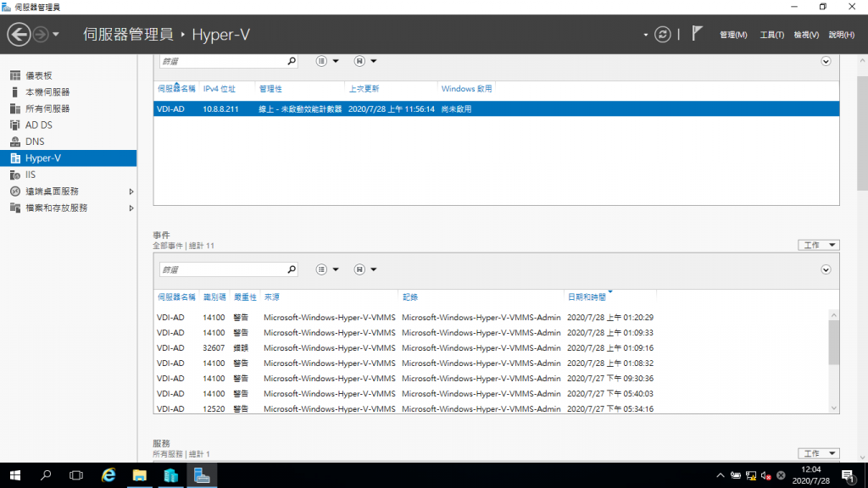Image resolution: width=868 pixels, height=488 pixels.
Task: Select event 14100 at 上午 01:09:33
Action: [x=491, y=332]
